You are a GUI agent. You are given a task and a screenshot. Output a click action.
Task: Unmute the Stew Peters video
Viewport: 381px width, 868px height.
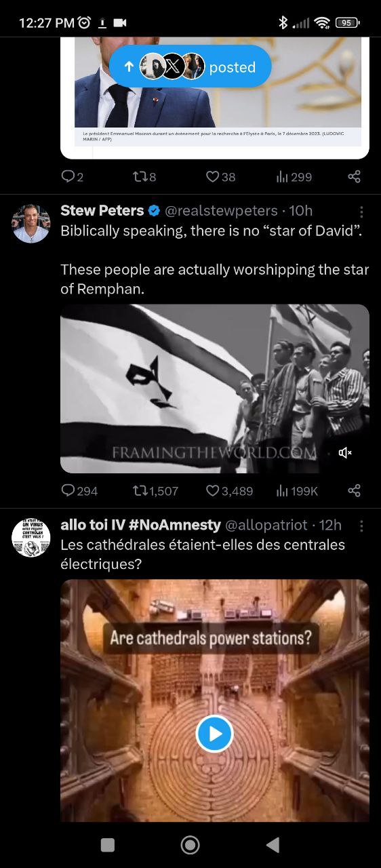pyautogui.click(x=345, y=452)
